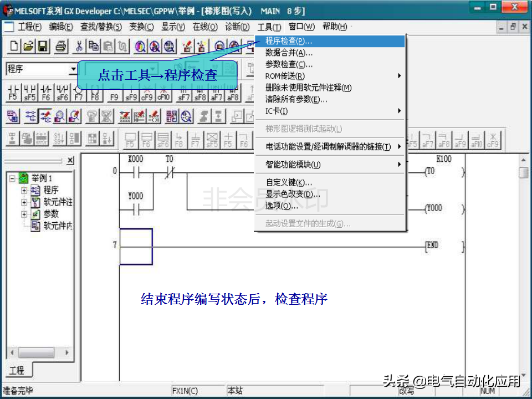Image resolution: width=532 pixels, height=399 pixels.
Task: Open IC卡 submenu
Action: (329, 111)
